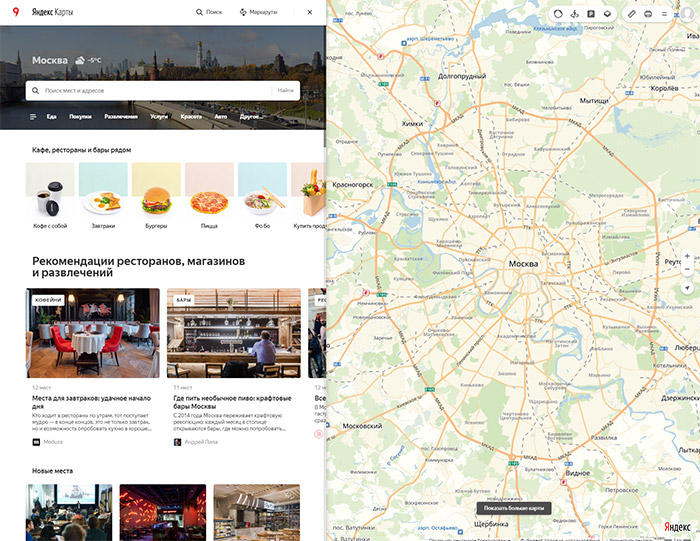This screenshot has width=700, height=541.
Task: Open the Поиск tab in header
Action: [x=209, y=12]
